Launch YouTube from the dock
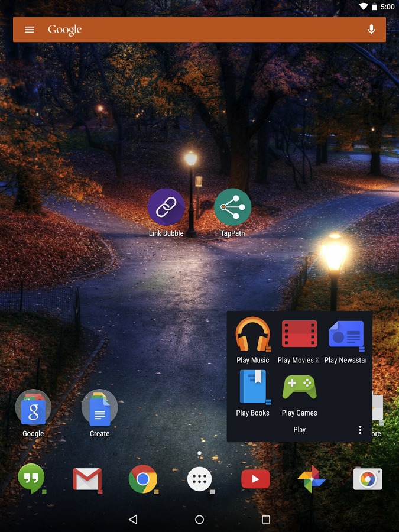 [x=255, y=479]
